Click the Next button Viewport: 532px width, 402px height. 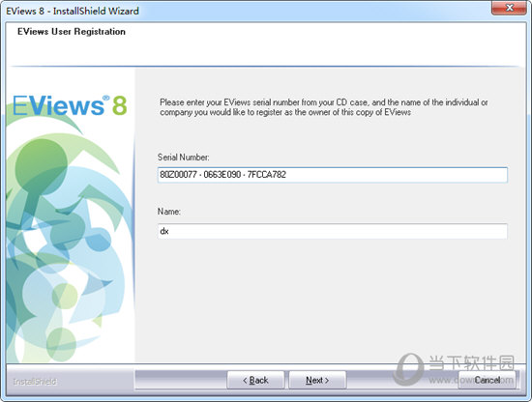317,380
